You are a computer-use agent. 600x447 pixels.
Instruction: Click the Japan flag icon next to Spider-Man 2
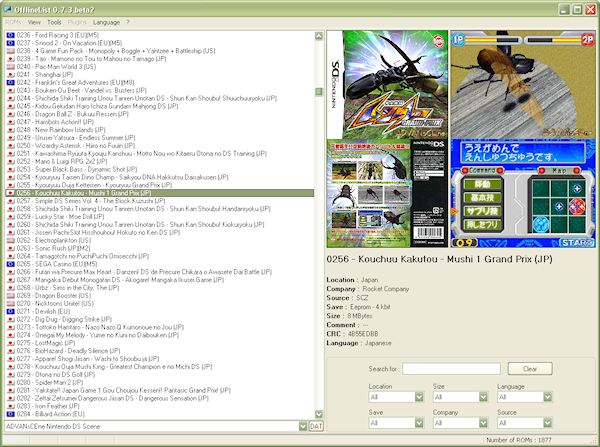[9, 383]
